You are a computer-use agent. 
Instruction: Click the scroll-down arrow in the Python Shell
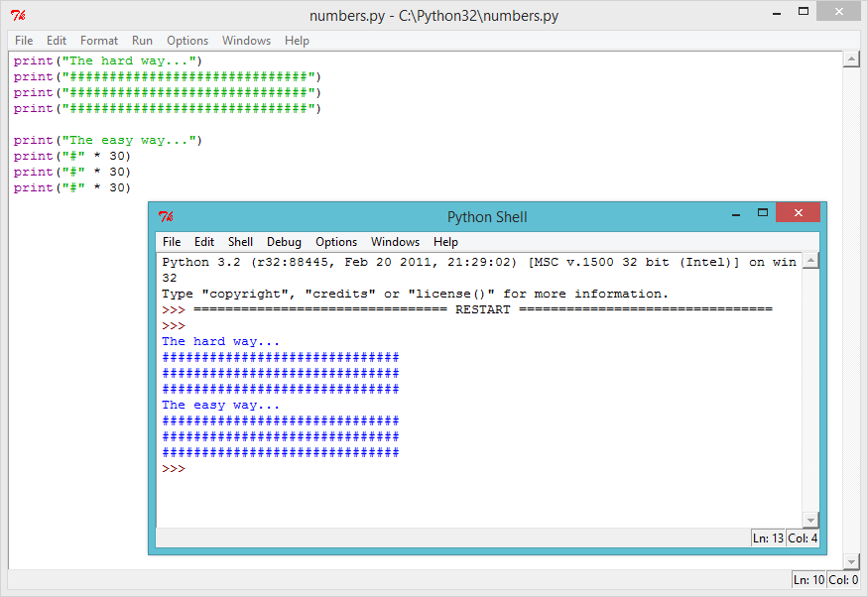(811, 520)
